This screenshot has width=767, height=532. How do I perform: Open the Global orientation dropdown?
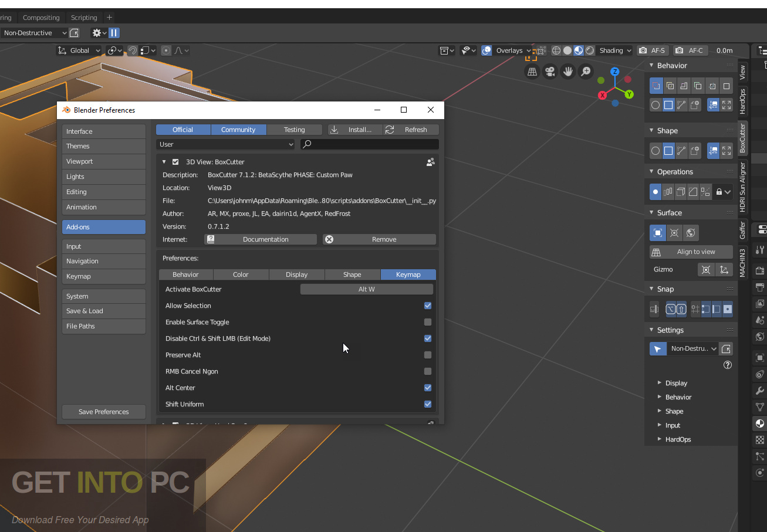(79, 50)
